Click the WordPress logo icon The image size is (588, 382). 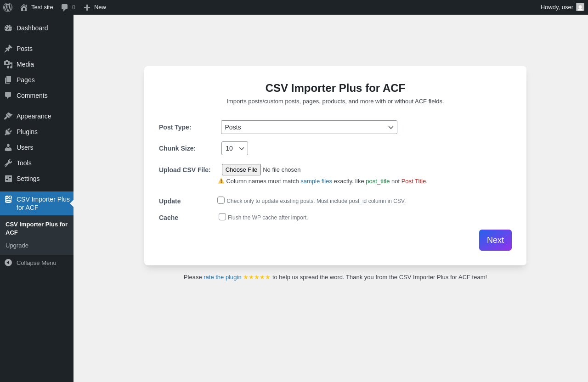coord(8,7)
